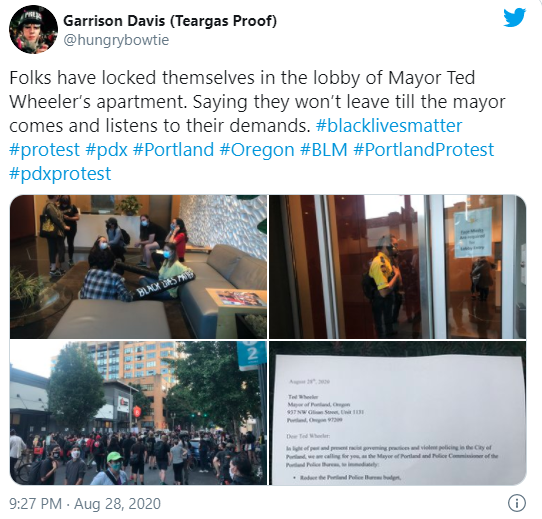Open the Garrison Davis (Teargas Proof) name
The height and width of the screenshot is (519, 542).
point(170,21)
